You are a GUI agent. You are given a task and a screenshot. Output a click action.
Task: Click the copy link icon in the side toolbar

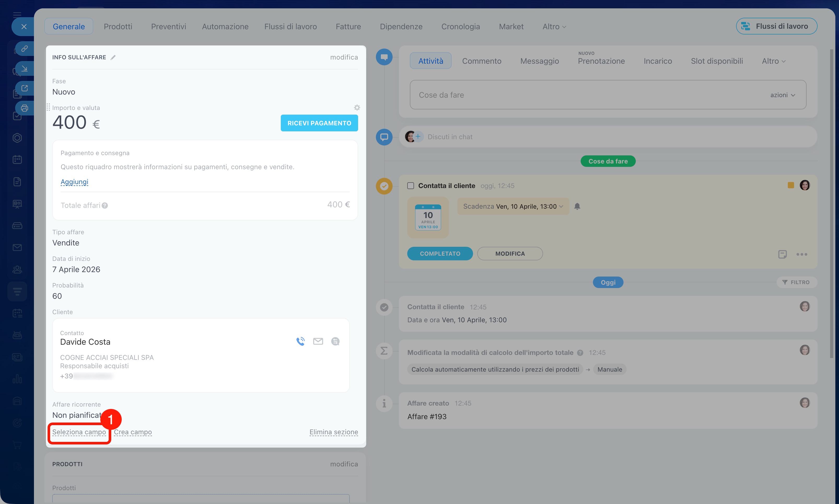[25, 49]
